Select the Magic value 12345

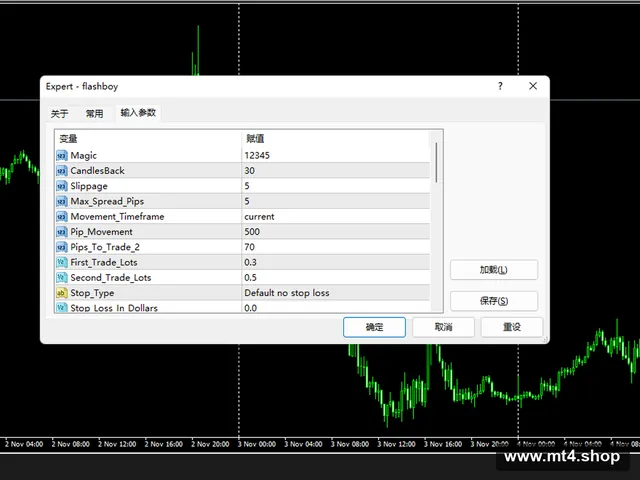click(x=336, y=156)
